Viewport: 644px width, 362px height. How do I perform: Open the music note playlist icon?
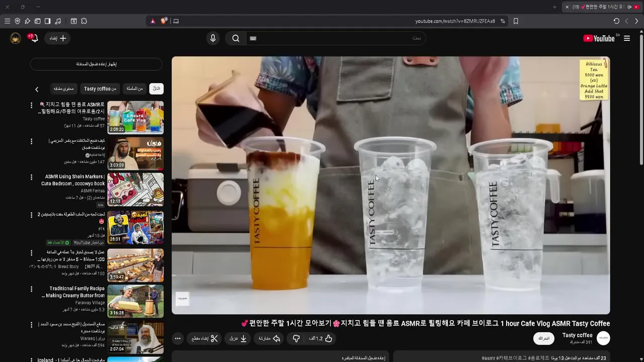pos(58,21)
